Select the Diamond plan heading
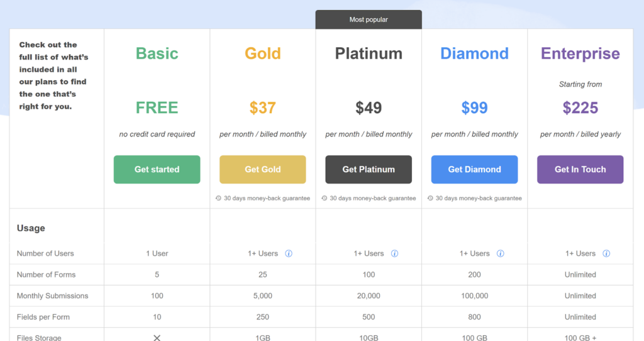Screen dimensions: 644x341 coord(474,53)
